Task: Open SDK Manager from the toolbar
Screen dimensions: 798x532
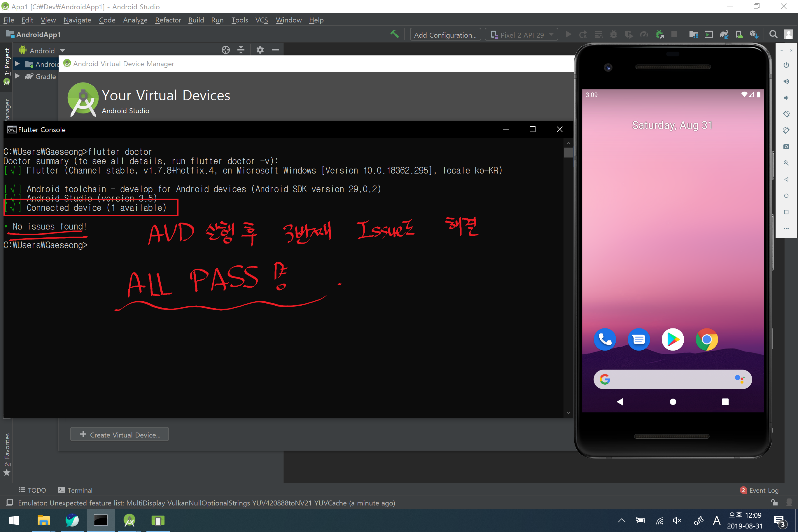Action: [x=754, y=35]
